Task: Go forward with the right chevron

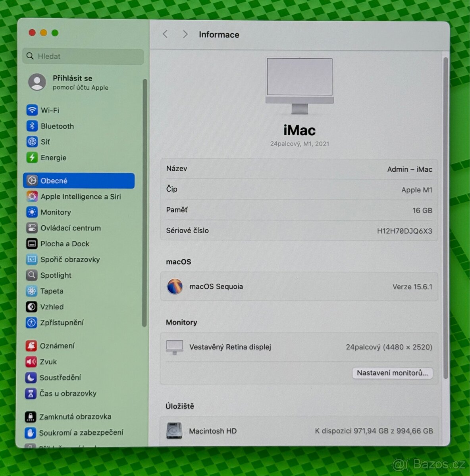Action: click(x=185, y=35)
